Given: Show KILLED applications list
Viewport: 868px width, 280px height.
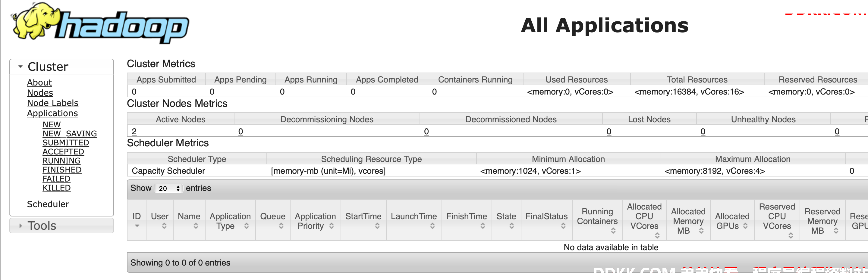Looking at the screenshot, I should coord(57,188).
